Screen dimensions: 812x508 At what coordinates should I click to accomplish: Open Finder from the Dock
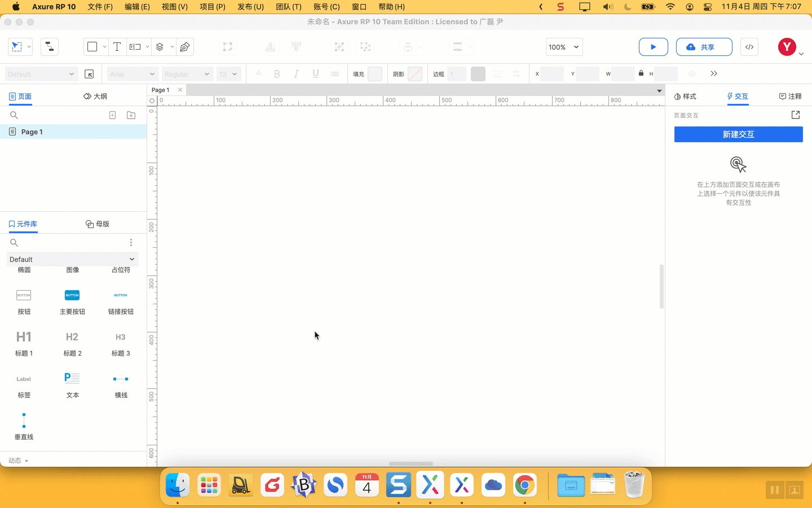(178, 485)
